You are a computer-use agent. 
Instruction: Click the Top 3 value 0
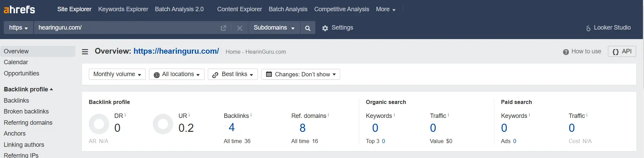pos(383,141)
